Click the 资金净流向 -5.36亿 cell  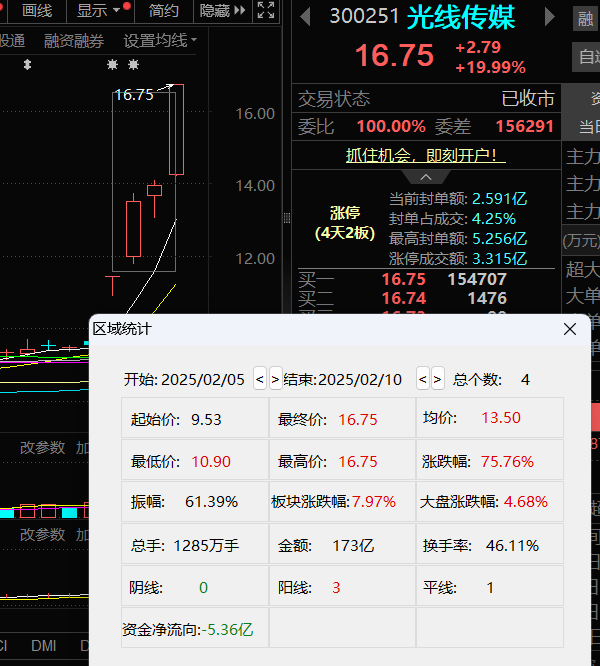tap(194, 628)
